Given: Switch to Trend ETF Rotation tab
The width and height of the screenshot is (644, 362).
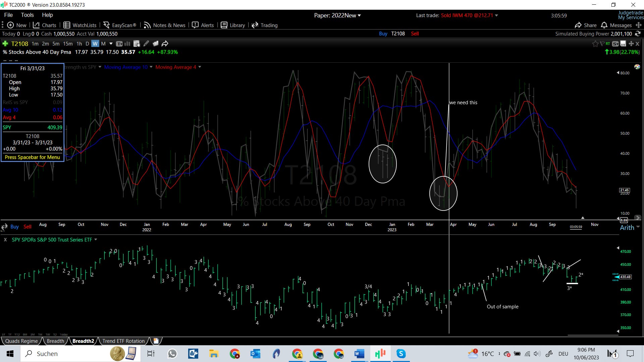Looking at the screenshot, I should [123, 341].
